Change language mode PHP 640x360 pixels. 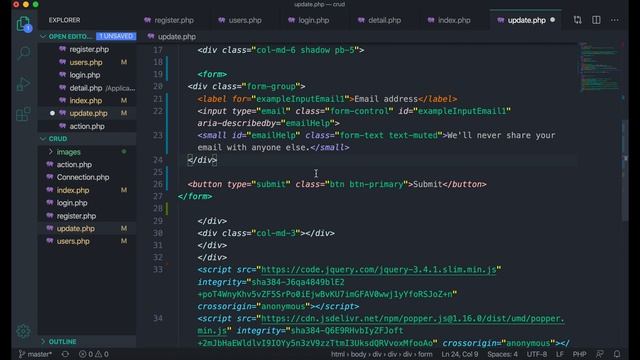[579, 354]
